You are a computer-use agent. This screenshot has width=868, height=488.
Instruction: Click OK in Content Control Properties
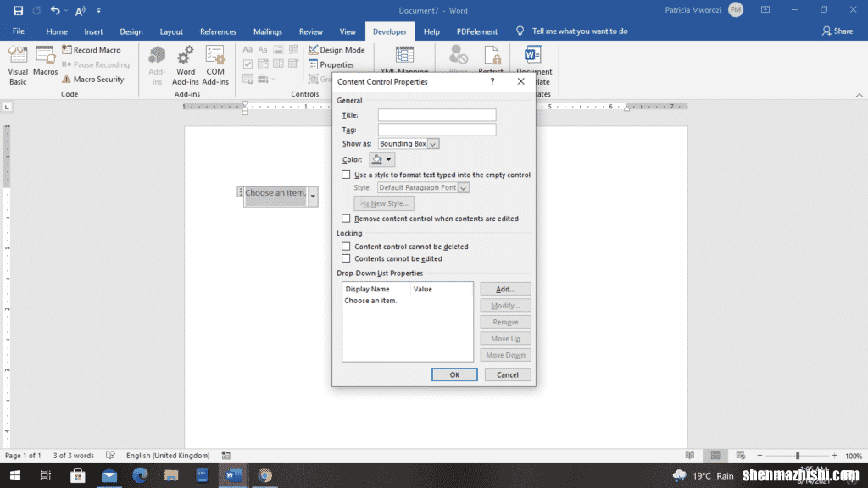pyautogui.click(x=454, y=374)
